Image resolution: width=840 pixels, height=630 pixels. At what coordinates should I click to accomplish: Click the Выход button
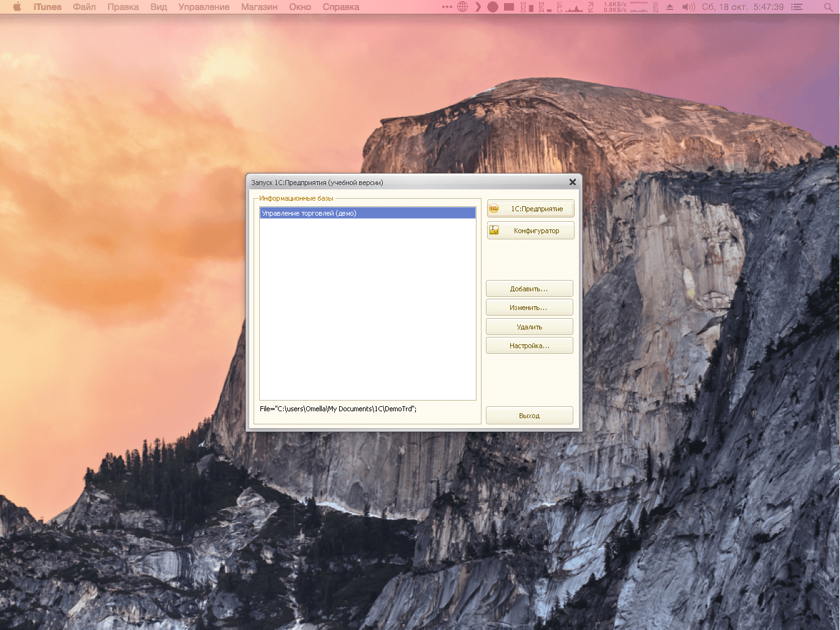(530, 416)
